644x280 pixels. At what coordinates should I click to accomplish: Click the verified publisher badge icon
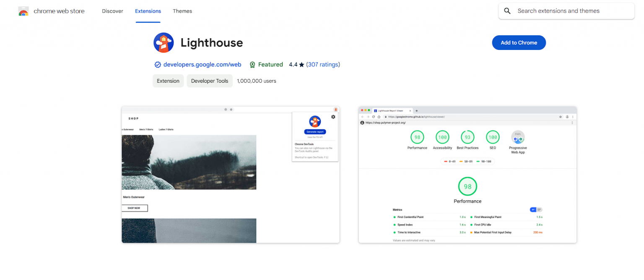[158, 65]
